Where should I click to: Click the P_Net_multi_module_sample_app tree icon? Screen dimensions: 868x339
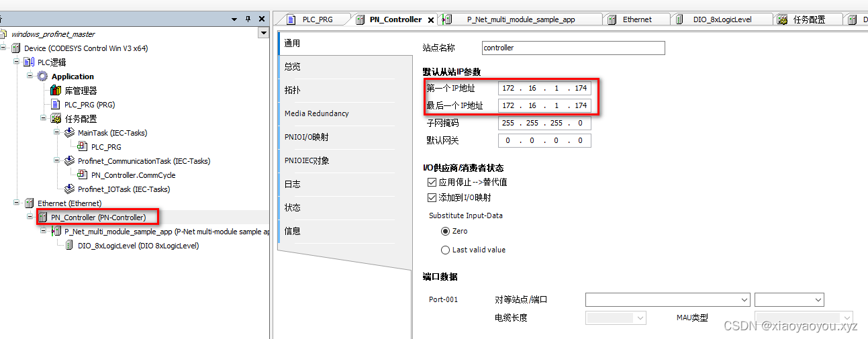[56, 232]
